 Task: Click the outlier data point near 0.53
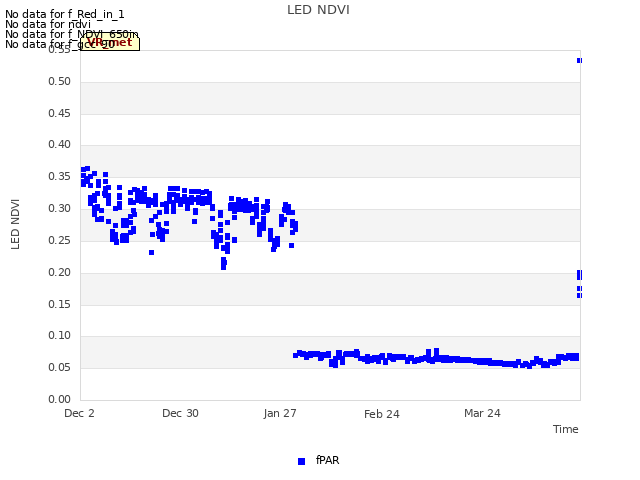(x=579, y=60)
